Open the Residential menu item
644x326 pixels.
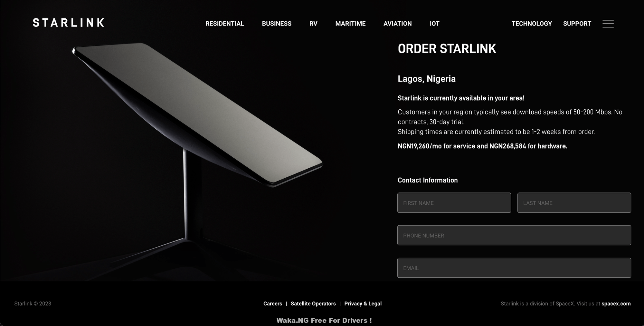coord(225,24)
